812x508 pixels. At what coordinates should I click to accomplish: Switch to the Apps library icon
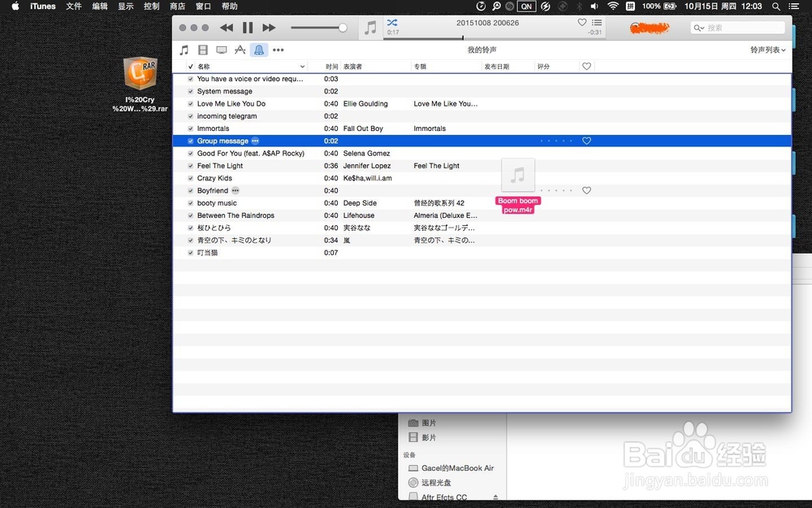point(240,50)
